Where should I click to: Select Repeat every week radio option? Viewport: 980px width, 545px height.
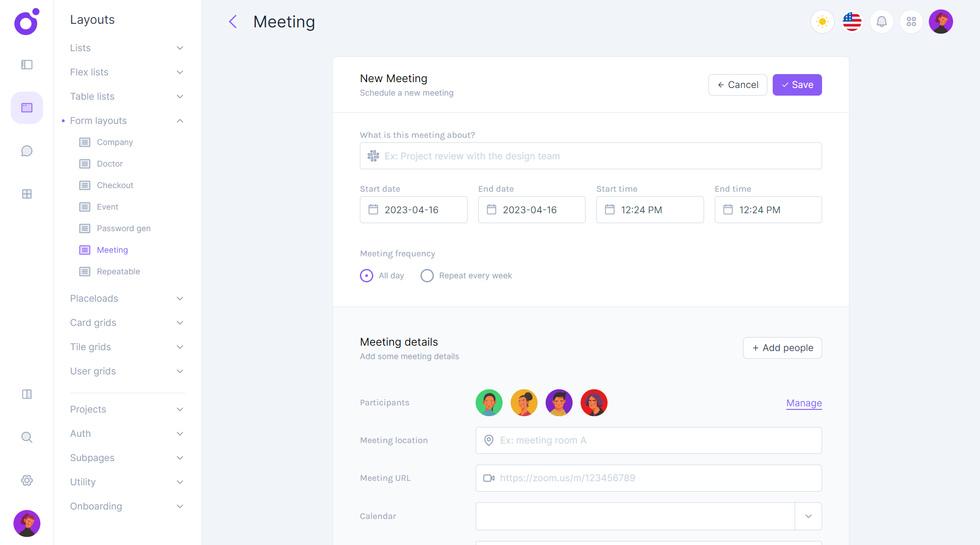[x=427, y=276]
